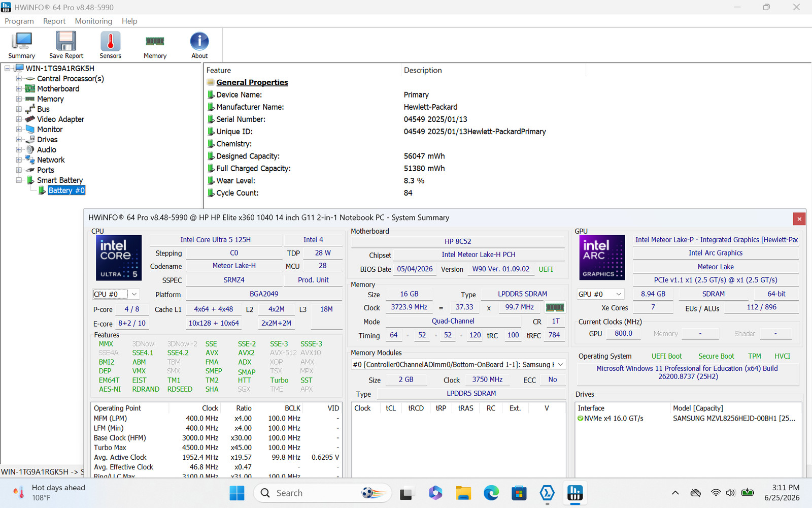The image size is (812, 508).
Task: Click the Wi-Fi icon in system tray
Action: tap(716, 493)
